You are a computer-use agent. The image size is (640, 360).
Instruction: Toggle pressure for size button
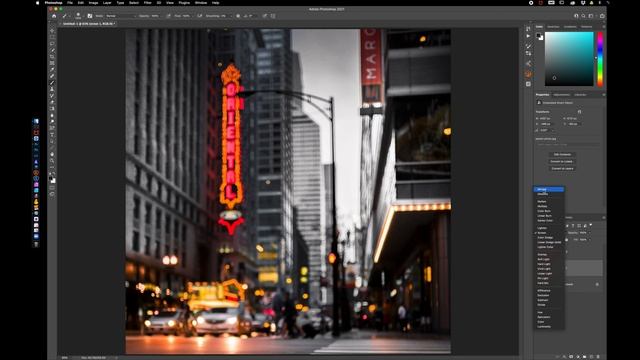[x=265, y=16]
